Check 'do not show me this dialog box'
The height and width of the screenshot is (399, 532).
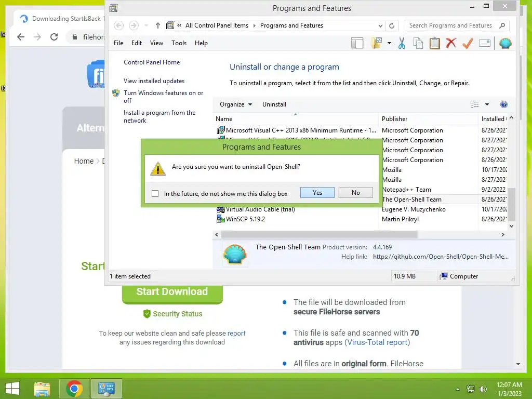pyautogui.click(x=155, y=194)
